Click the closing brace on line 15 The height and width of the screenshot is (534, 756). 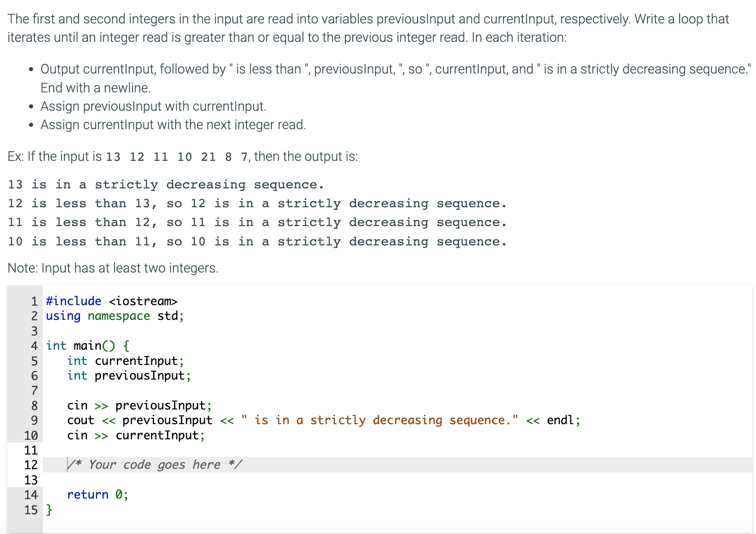[48, 510]
